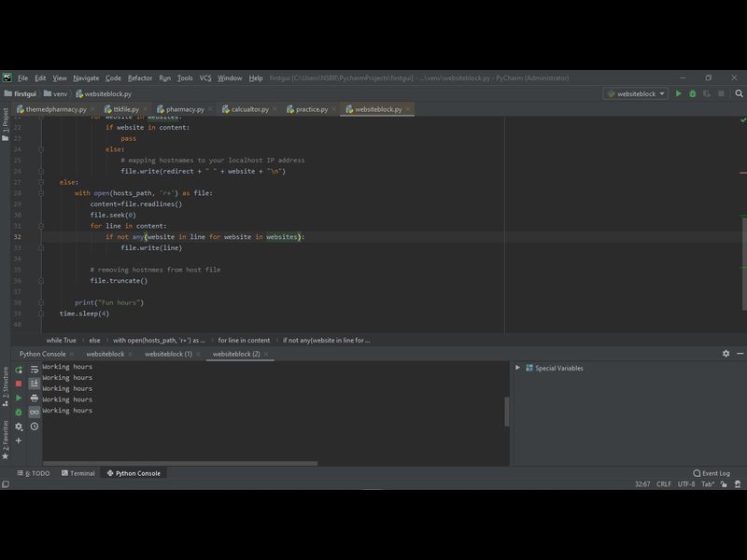Open the Structure tool window sidebar button
The height and width of the screenshot is (560, 747).
pos(6,386)
